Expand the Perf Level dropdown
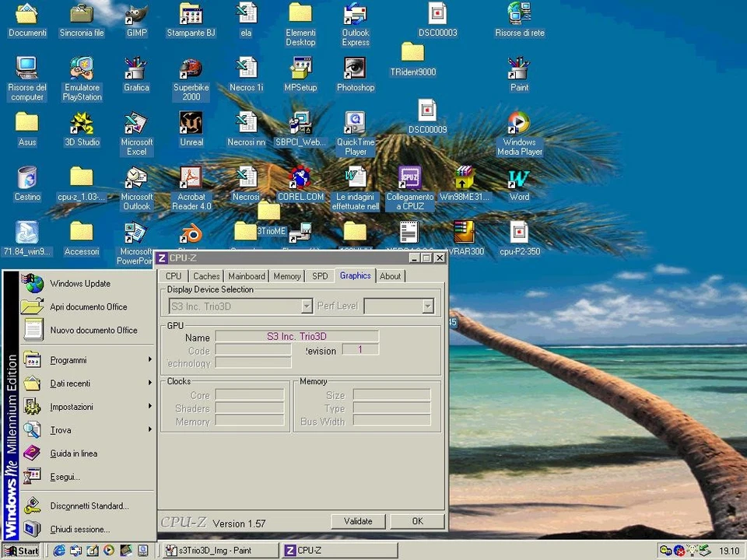The width and height of the screenshot is (747, 560). pyautogui.click(x=427, y=306)
